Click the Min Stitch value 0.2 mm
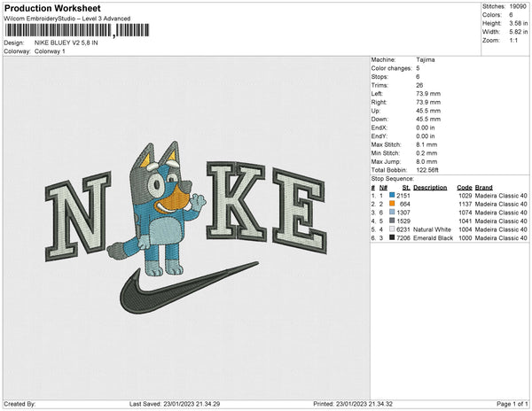 tap(426, 153)
